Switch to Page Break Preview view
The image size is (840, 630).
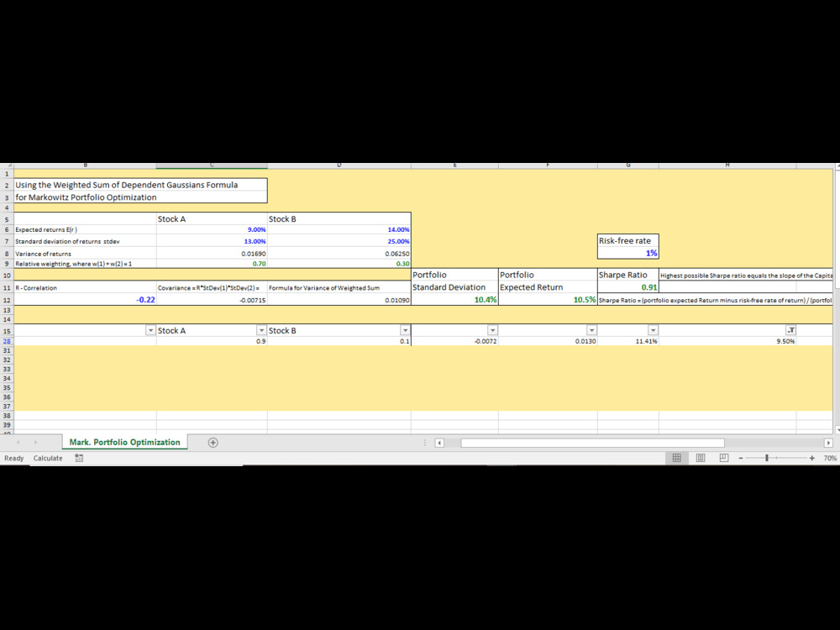coord(724,458)
